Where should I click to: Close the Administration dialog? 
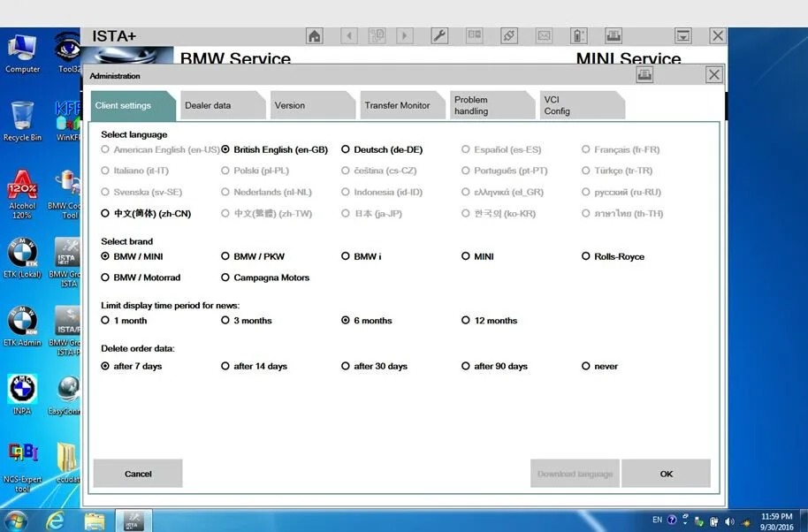714,75
